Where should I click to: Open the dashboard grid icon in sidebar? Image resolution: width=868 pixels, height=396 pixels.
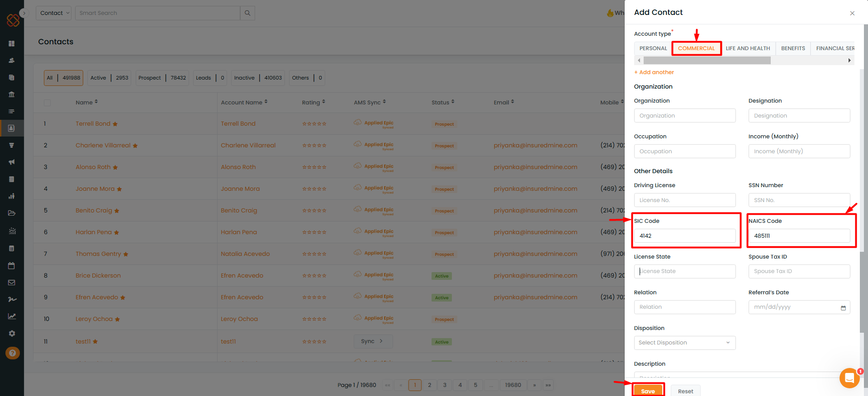[x=12, y=43]
